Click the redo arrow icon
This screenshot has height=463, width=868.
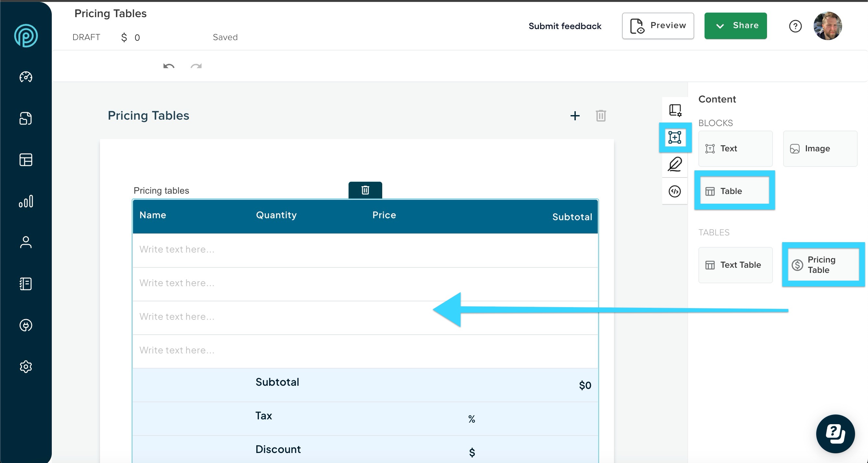[x=196, y=66]
